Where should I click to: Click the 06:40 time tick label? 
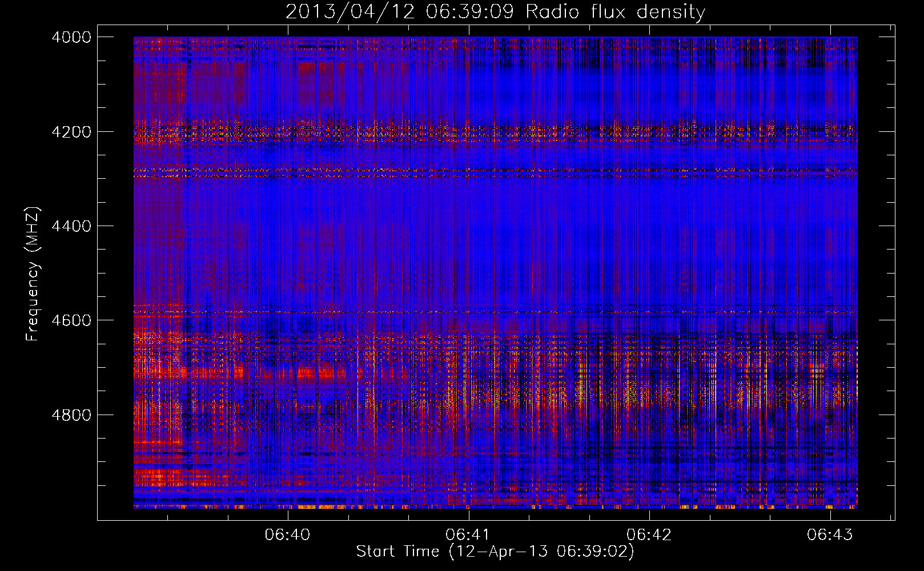coord(288,534)
